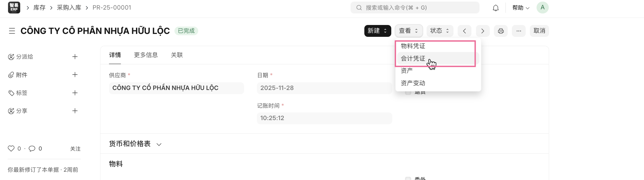Viewport: 644px width, 180px height.
Task: Go to previous document arrow
Action: pos(464,31)
